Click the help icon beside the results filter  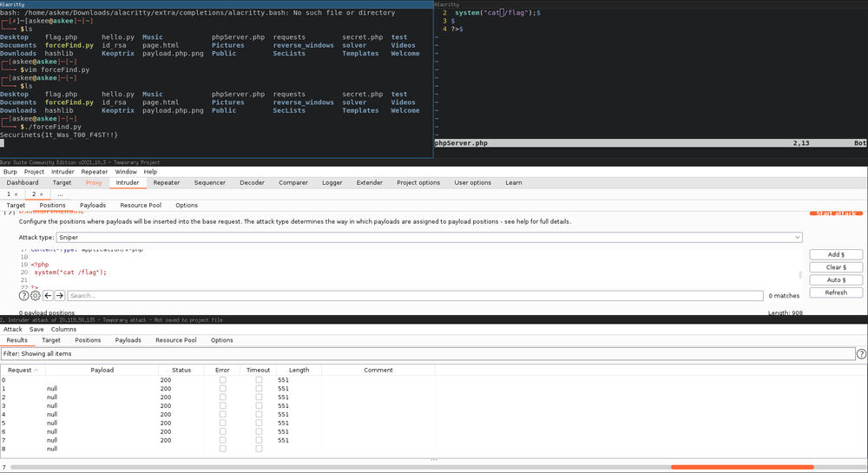[x=861, y=353]
